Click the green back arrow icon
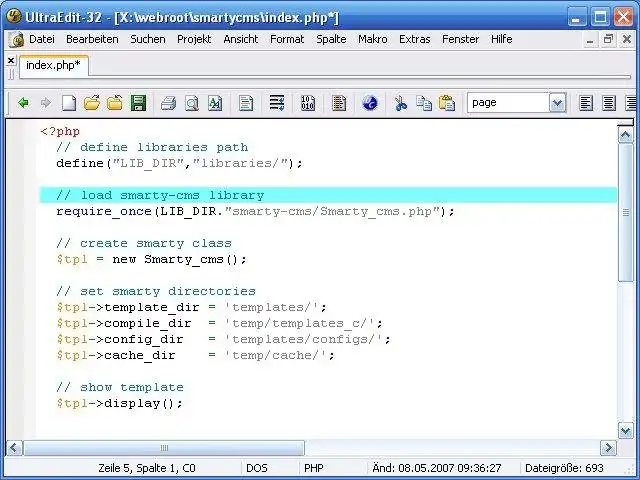Image resolution: width=640 pixels, height=480 pixels. click(24, 103)
